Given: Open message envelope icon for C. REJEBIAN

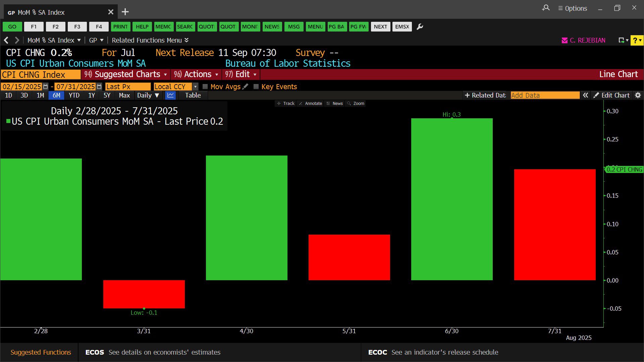Looking at the screenshot, I should tap(565, 40).
